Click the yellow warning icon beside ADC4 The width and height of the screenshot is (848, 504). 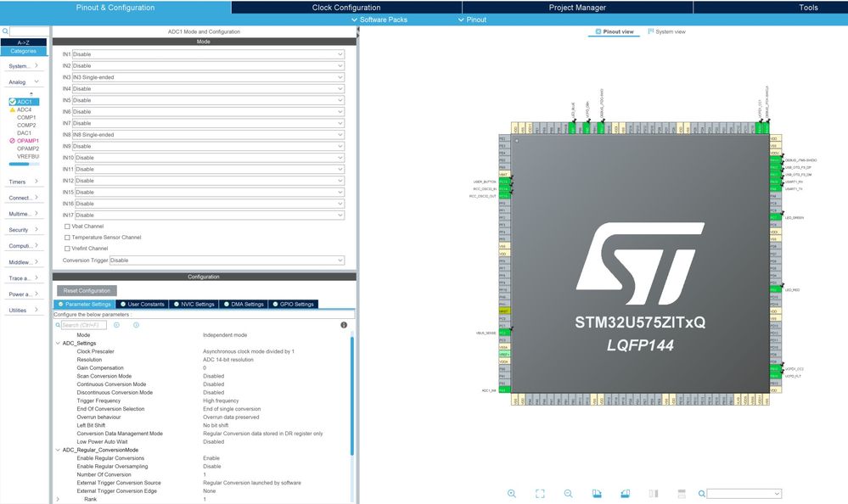tap(13, 109)
